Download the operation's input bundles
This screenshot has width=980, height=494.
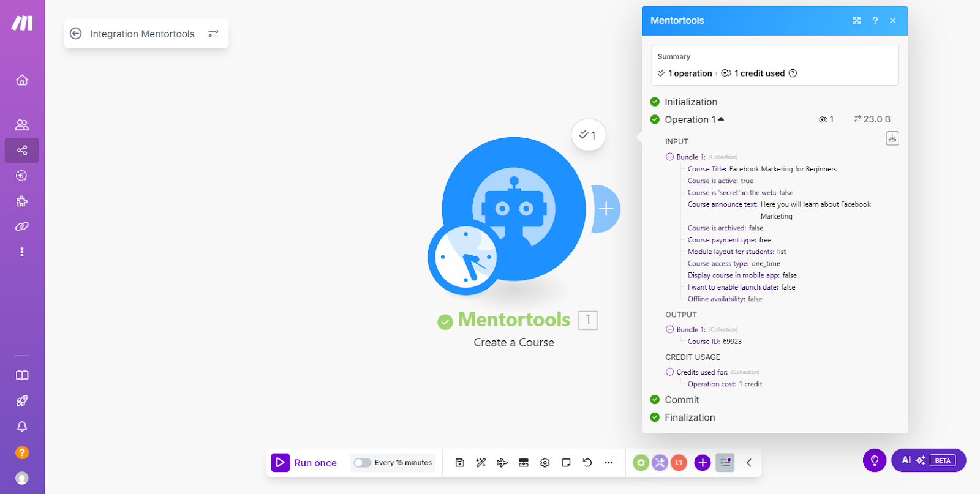[x=892, y=138]
